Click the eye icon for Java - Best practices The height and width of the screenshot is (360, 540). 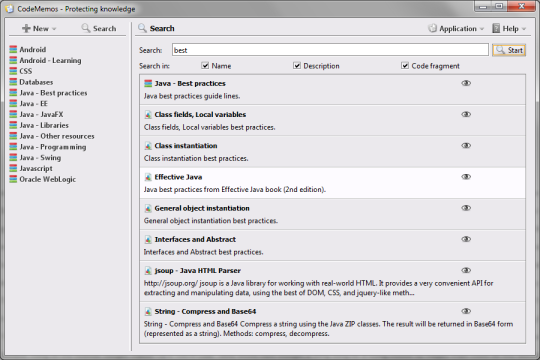pos(466,83)
